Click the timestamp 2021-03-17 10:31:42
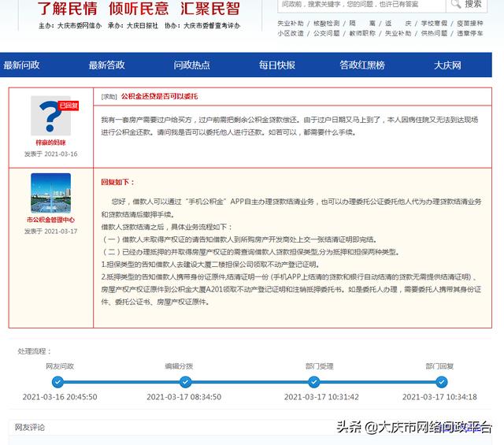Image resolution: width=504 pixels, height=445 pixels. tap(321, 397)
